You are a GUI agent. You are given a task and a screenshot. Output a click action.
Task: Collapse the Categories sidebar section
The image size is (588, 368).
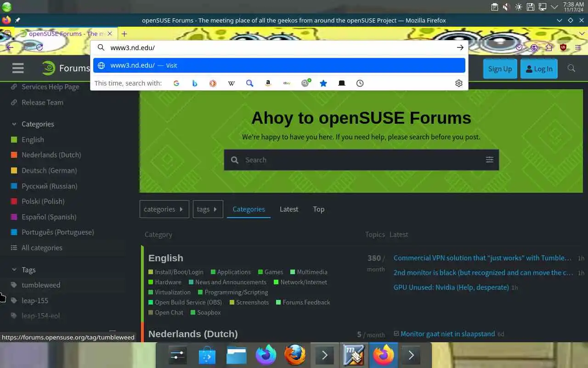click(x=32, y=124)
